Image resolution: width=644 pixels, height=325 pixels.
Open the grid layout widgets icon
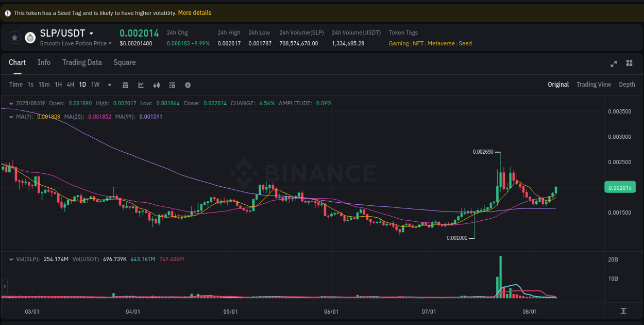[629, 63]
